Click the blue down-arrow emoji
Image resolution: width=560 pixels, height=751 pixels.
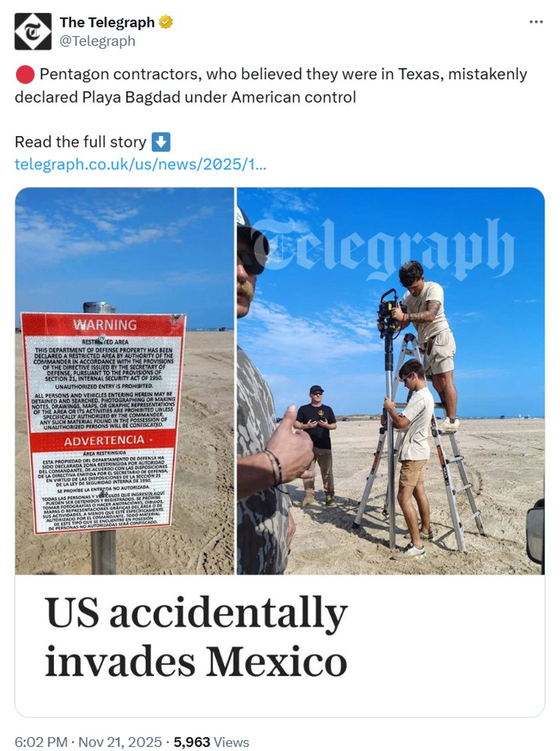pos(161,142)
